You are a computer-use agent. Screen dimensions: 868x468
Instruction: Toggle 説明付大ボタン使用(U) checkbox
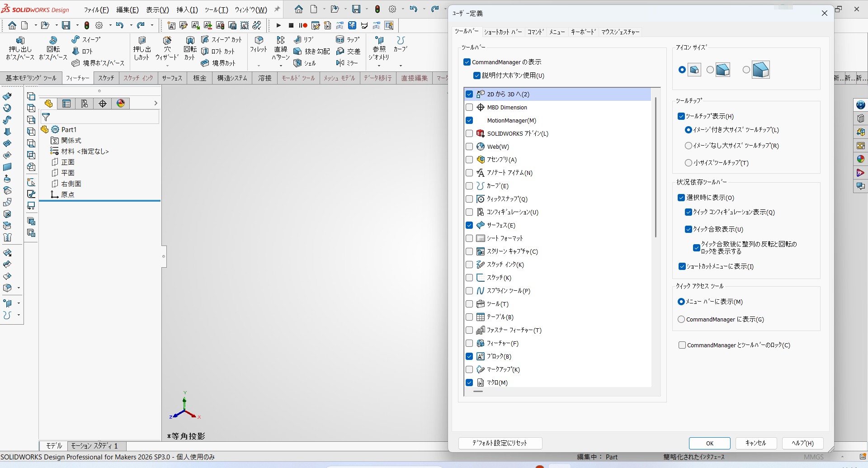pos(476,76)
